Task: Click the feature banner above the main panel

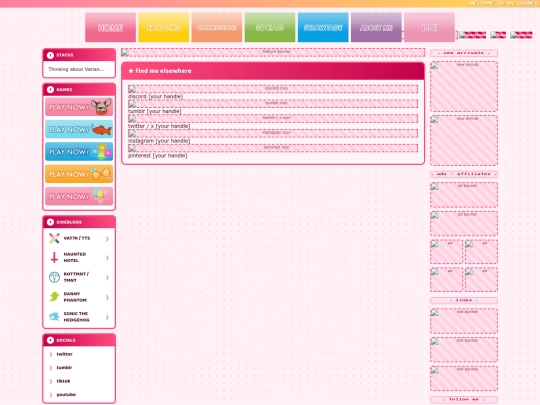Action: 273,52
